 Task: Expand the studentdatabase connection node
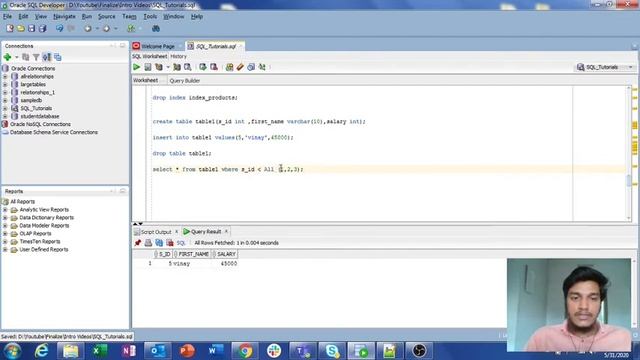pyautogui.click(x=5, y=116)
